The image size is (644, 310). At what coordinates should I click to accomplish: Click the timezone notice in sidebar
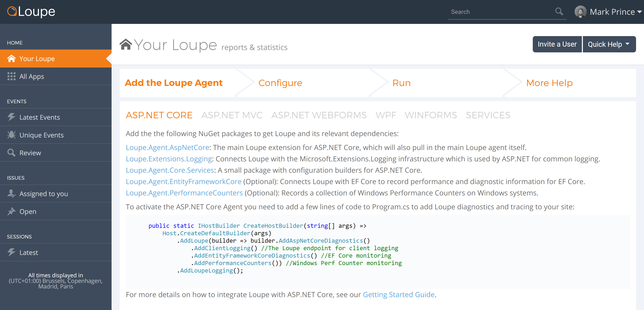56,281
